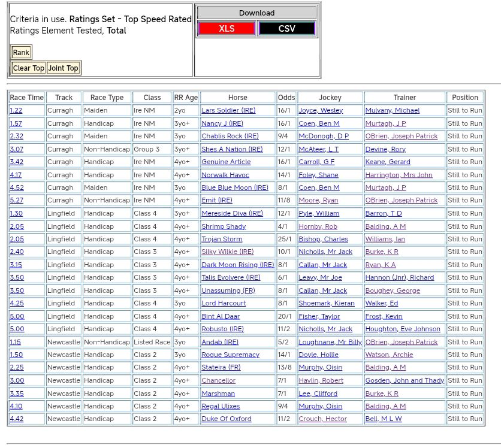Open trainer Gosden, John and Thady

coord(405,381)
